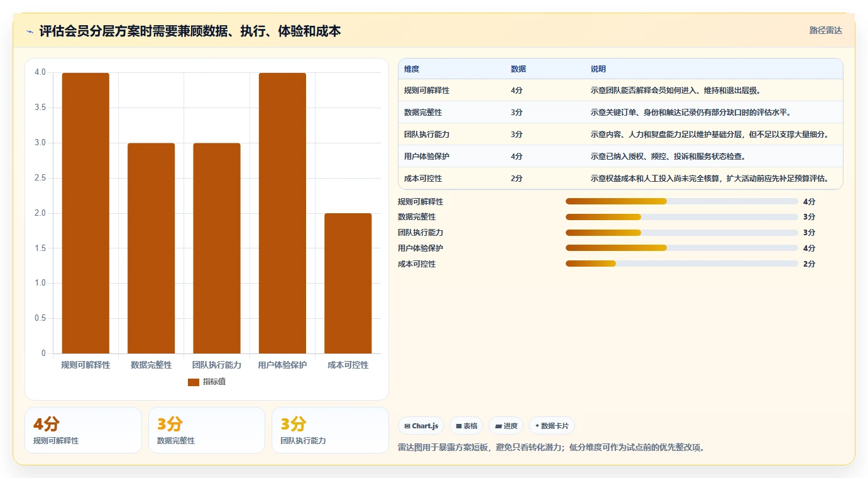The image size is (868, 478).
Task: Open the 4分 规则可解释性 data card
Action: [83, 430]
